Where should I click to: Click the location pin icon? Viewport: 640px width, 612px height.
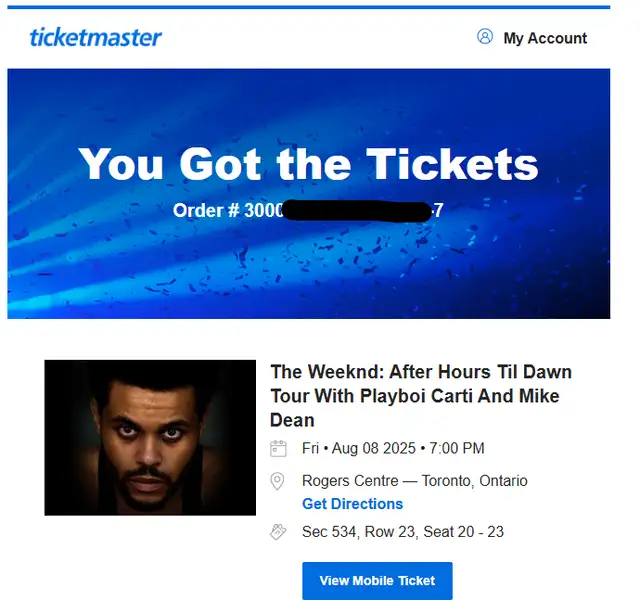coord(278,481)
